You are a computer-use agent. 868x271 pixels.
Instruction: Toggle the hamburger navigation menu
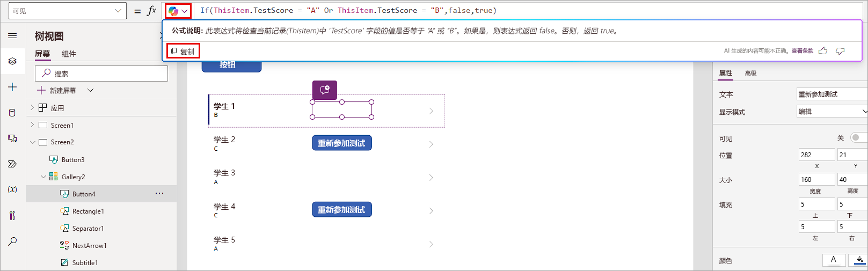point(12,36)
